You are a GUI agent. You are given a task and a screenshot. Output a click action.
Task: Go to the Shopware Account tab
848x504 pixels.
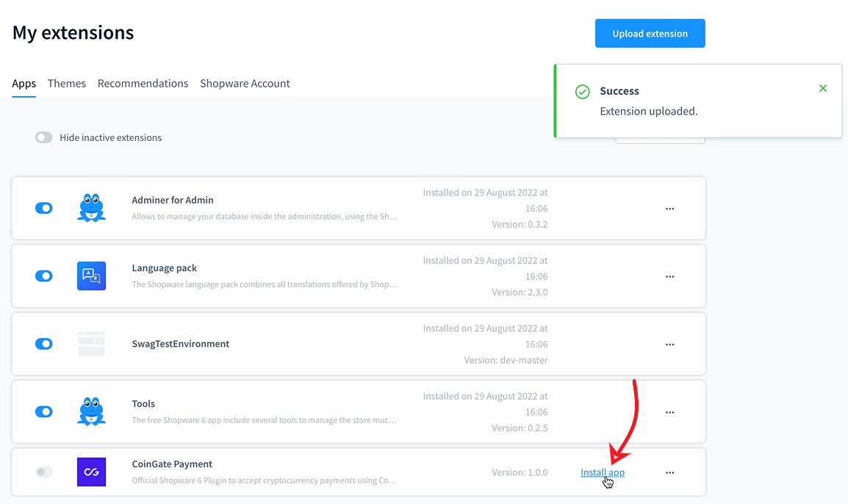(x=245, y=83)
